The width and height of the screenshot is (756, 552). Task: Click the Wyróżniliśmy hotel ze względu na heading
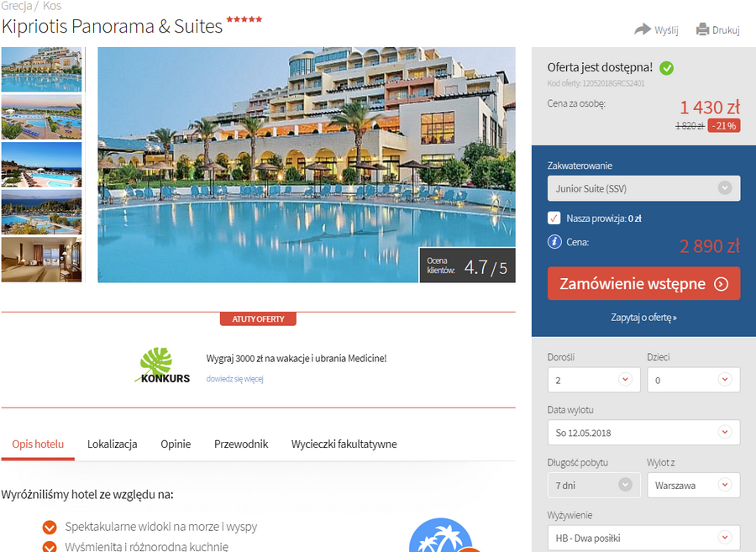(87, 495)
